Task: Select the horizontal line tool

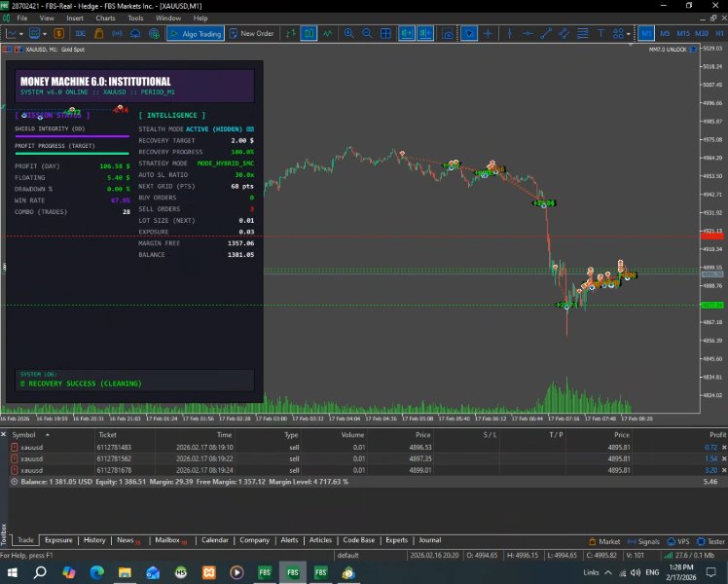Action: coord(528,33)
